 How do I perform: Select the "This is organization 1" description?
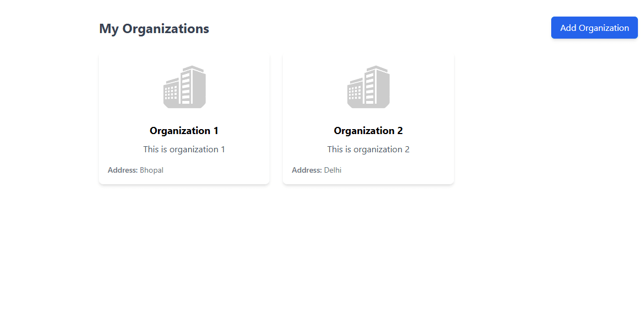(x=184, y=150)
